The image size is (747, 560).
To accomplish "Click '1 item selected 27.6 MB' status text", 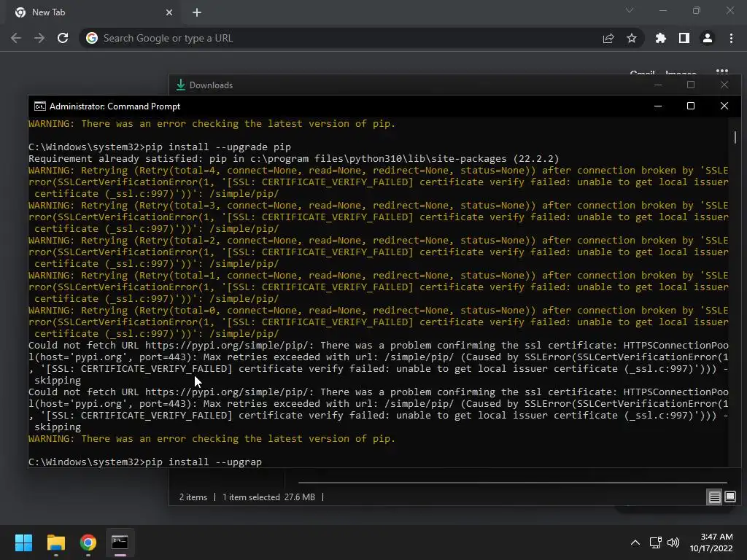I will pyautogui.click(x=268, y=497).
